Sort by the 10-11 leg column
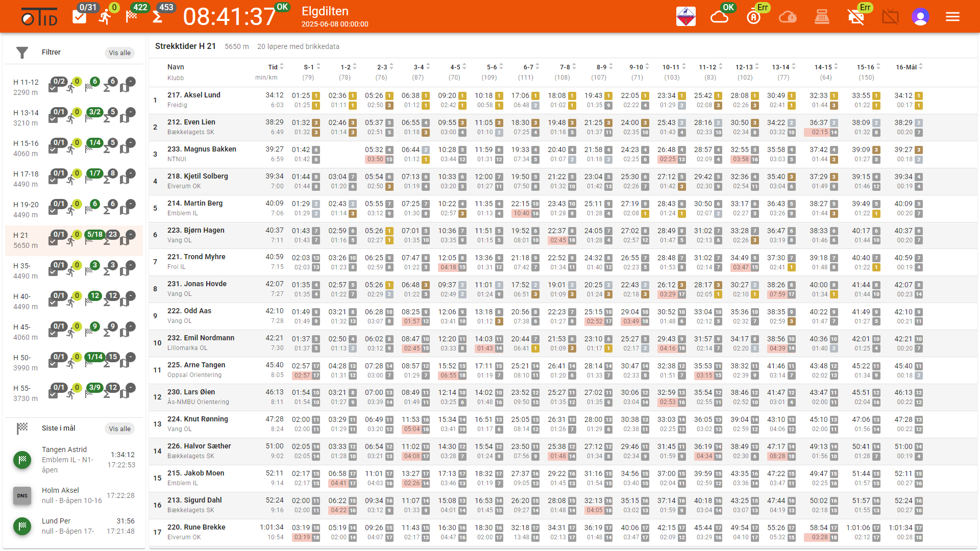980x551 pixels. pos(674,67)
